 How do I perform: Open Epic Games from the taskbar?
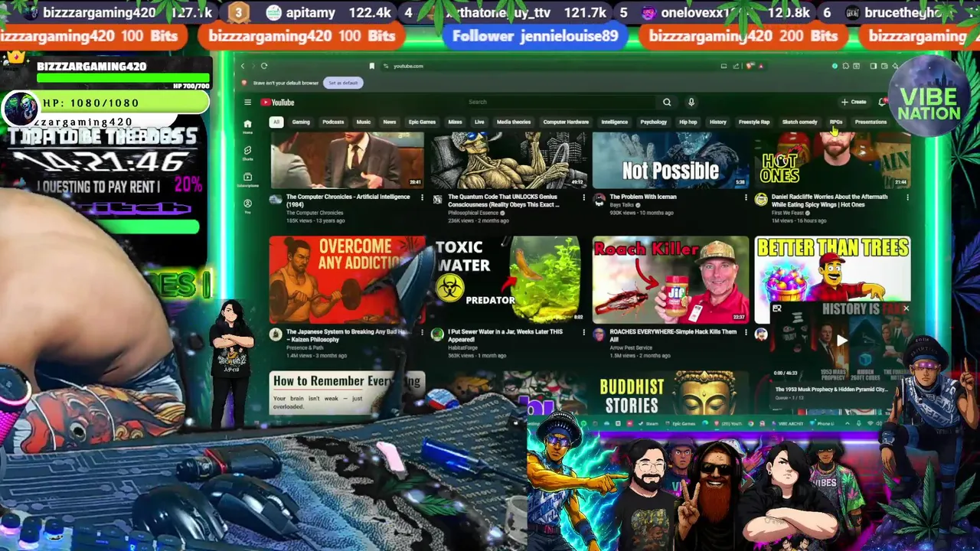pos(680,423)
